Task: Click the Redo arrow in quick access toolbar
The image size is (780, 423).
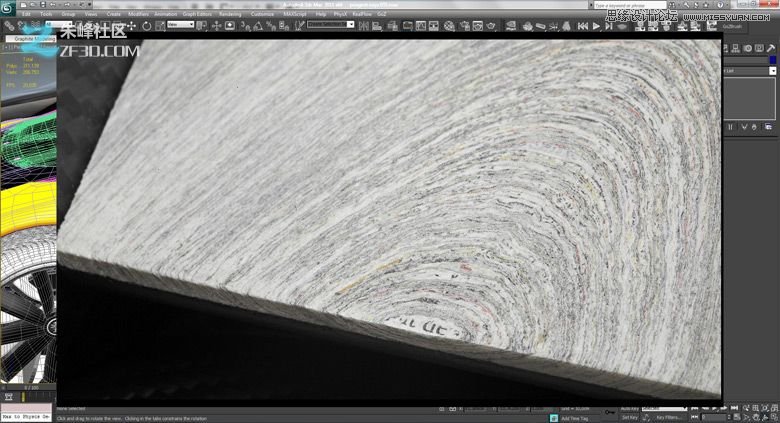Action: point(65,4)
